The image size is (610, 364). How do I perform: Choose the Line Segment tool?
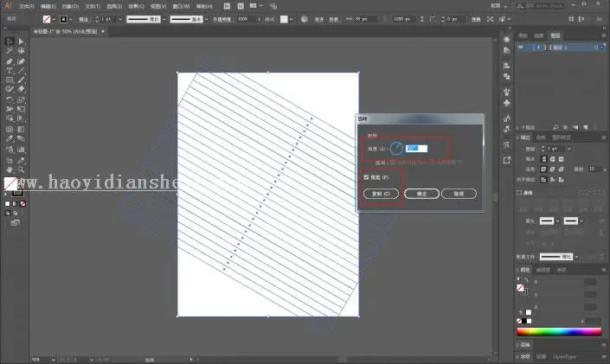(21, 71)
